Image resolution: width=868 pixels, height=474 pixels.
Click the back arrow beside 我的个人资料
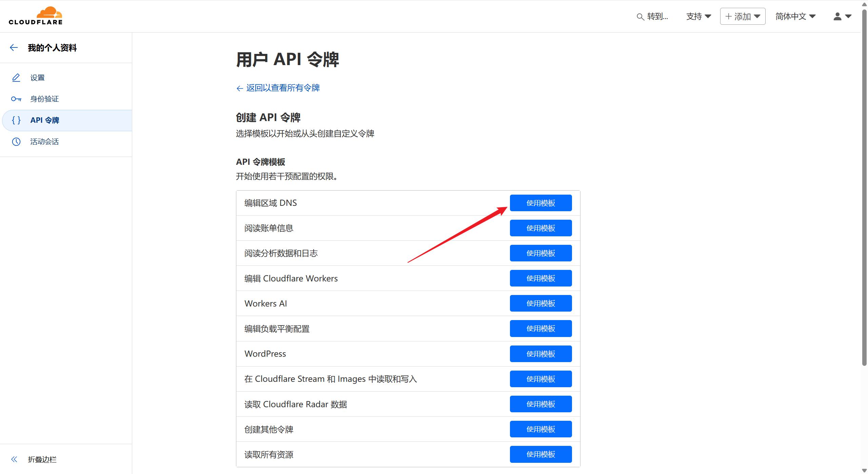click(14, 47)
